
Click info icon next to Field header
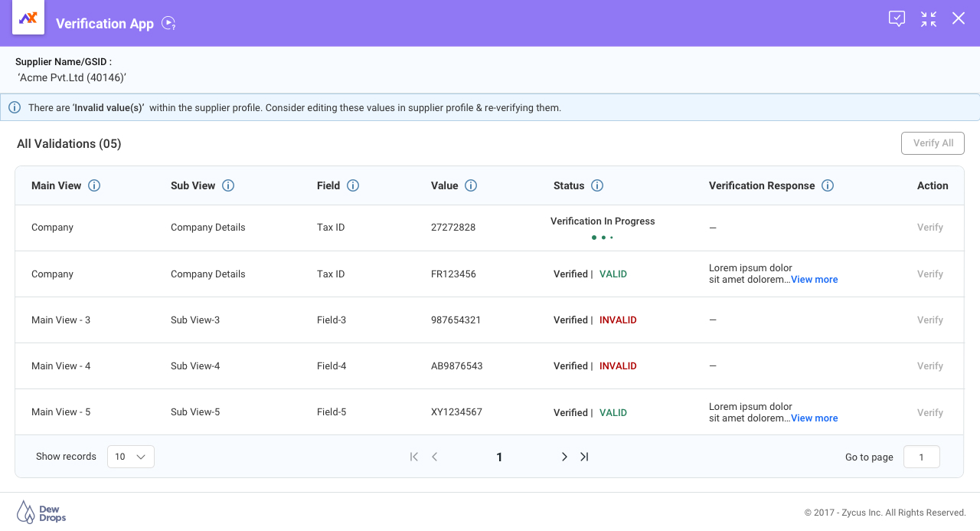(353, 185)
